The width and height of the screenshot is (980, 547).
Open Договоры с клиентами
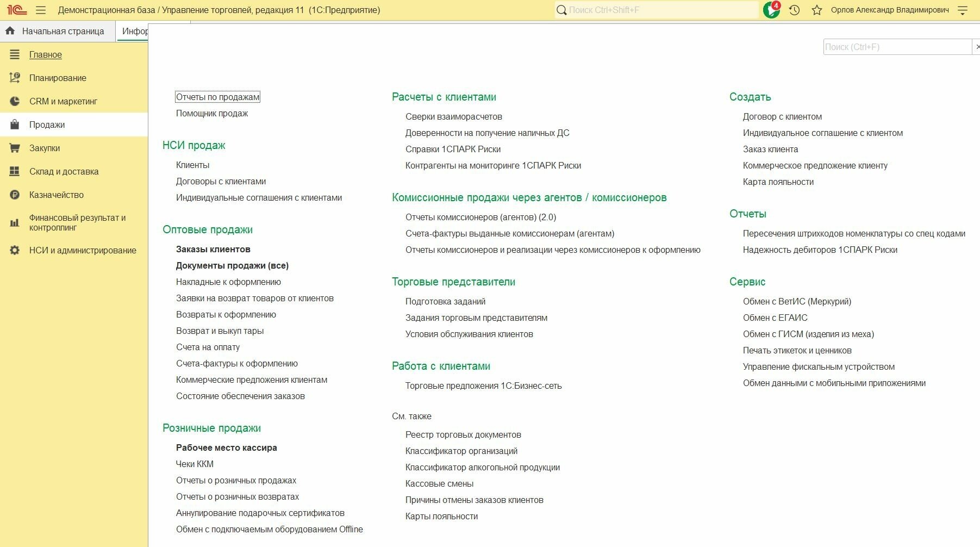(x=221, y=181)
